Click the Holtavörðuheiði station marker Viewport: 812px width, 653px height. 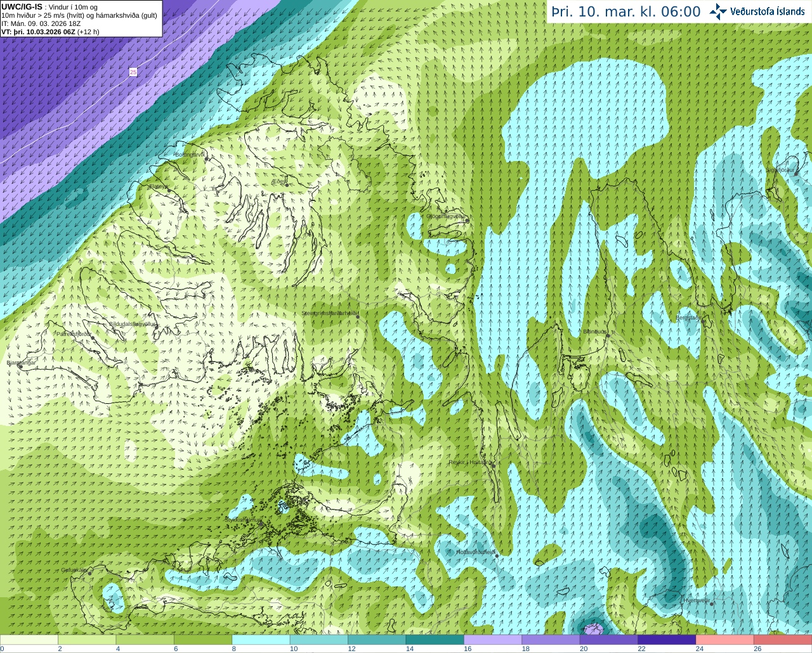coord(497,555)
